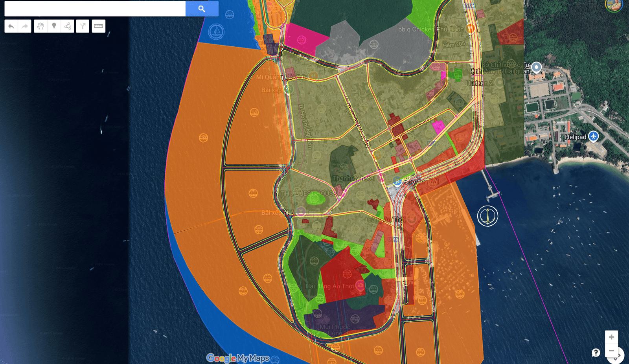629x364 pixels.
Task: Activate the ruler measure distance tool
Action: (98, 26)
